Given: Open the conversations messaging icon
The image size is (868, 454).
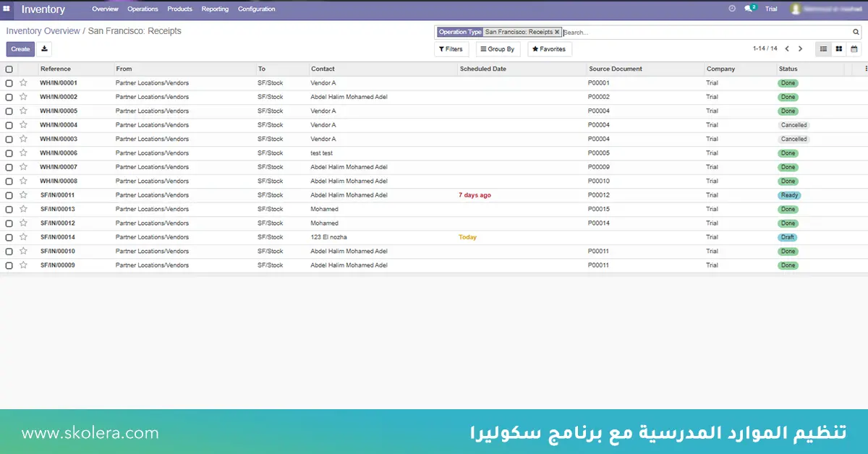Looking at the screenshot, I should tap(748, 9).
